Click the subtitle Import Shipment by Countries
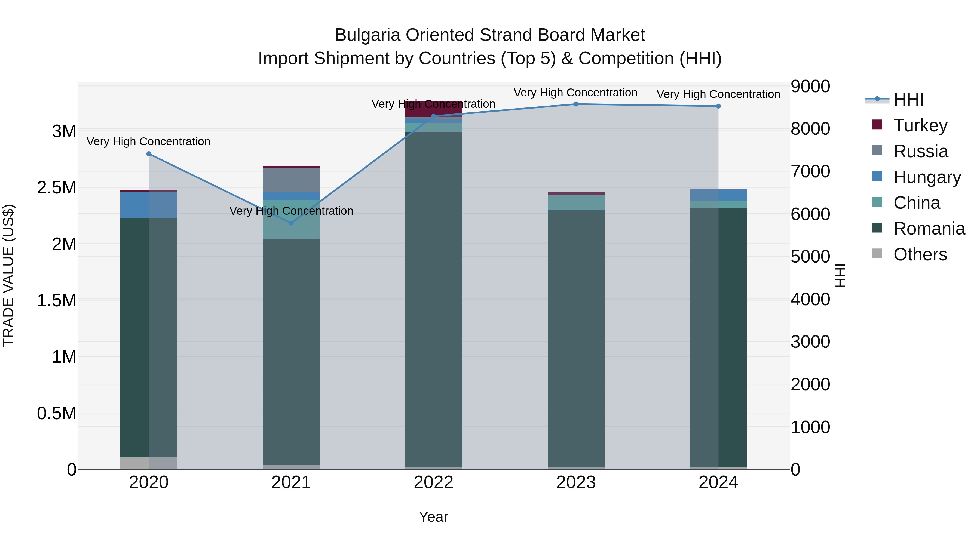 point(490,59)
